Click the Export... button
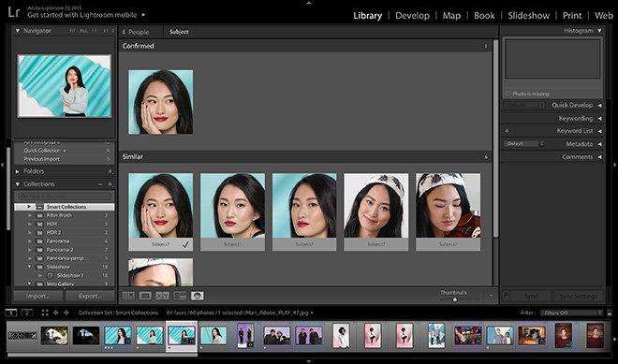This screenshot has width=618, height=364. coord(90,296)
